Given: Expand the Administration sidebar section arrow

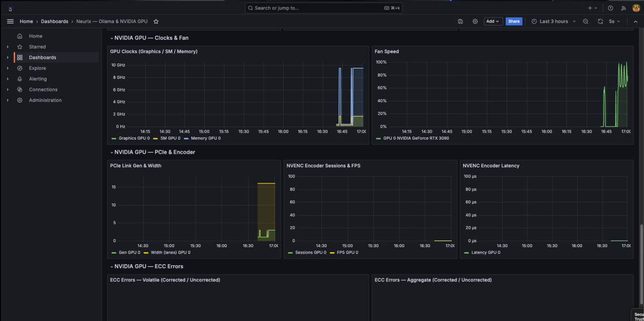Looking at the screenshot, I should click(8, 100).
